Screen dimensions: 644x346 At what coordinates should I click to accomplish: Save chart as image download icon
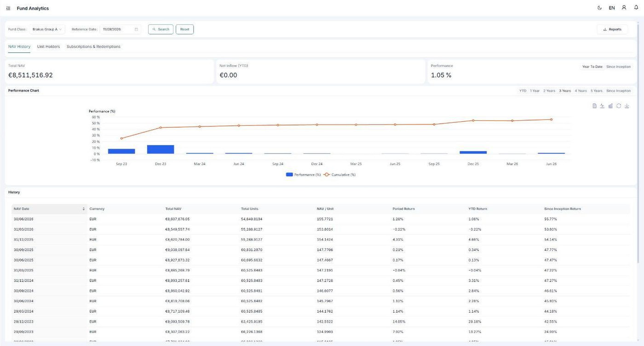tap(627, 106)
